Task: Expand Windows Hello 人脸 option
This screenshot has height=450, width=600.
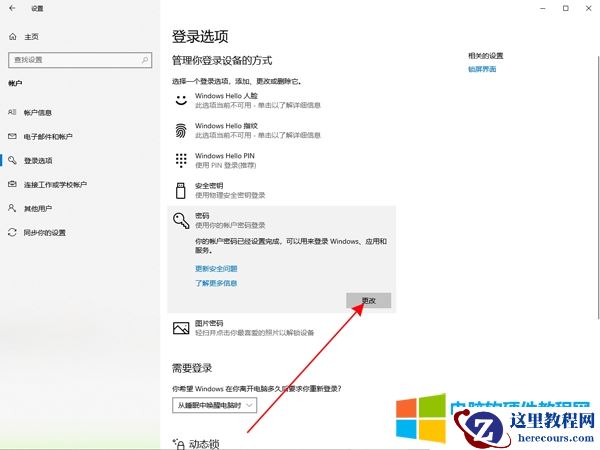Action: pyautogui.click(x=282, y=100)
